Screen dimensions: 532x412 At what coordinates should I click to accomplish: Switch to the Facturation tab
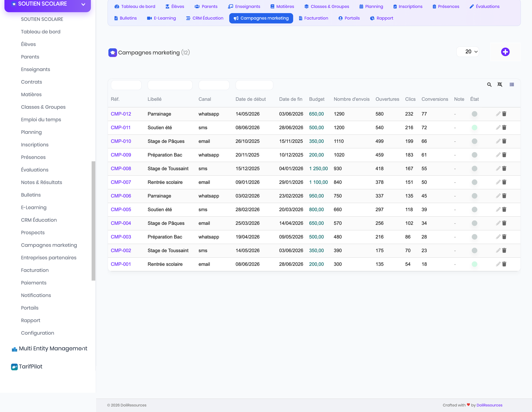point(313,18)
